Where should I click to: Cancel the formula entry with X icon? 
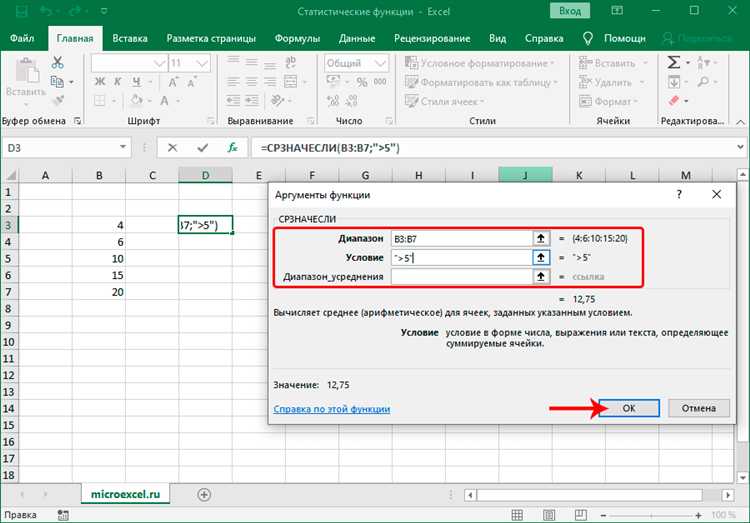(x=172, y=148)
